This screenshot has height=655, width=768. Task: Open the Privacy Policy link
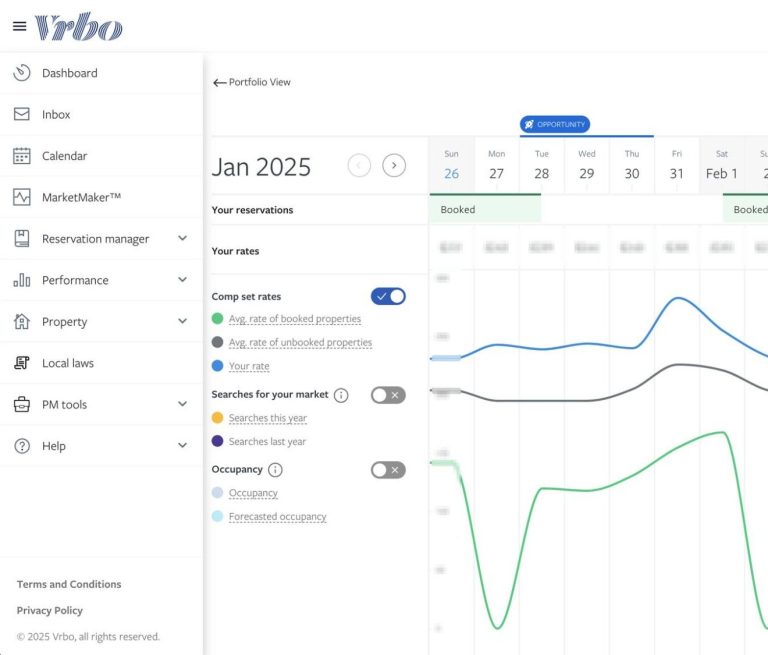(x=50, y=610)
